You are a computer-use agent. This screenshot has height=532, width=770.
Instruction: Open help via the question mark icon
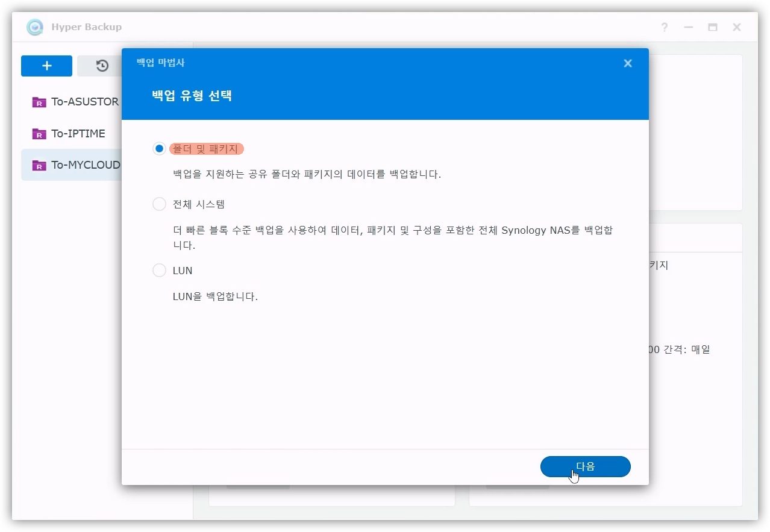[664, 27]
